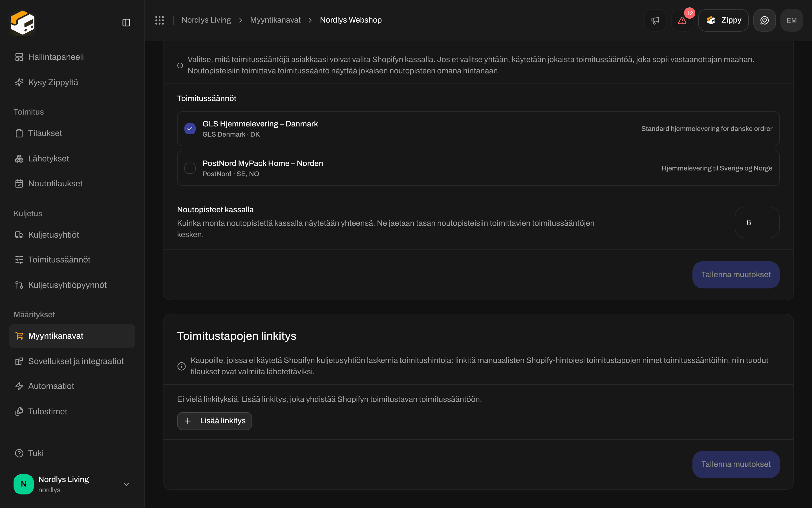Open the Zippy assistant button
Screen dimensions: 812x508
[x=723, y=20]
